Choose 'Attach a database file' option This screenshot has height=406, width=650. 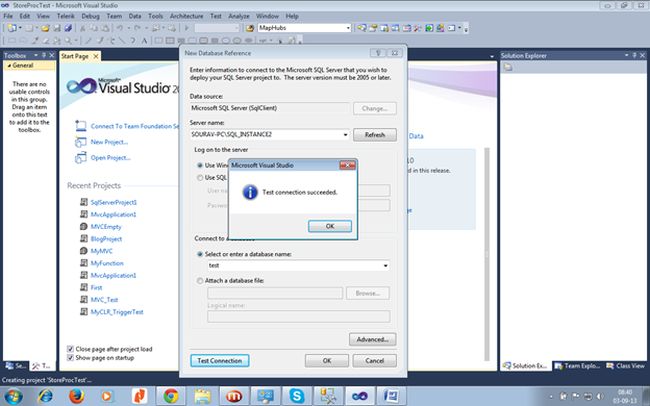(x=200, y=281)
